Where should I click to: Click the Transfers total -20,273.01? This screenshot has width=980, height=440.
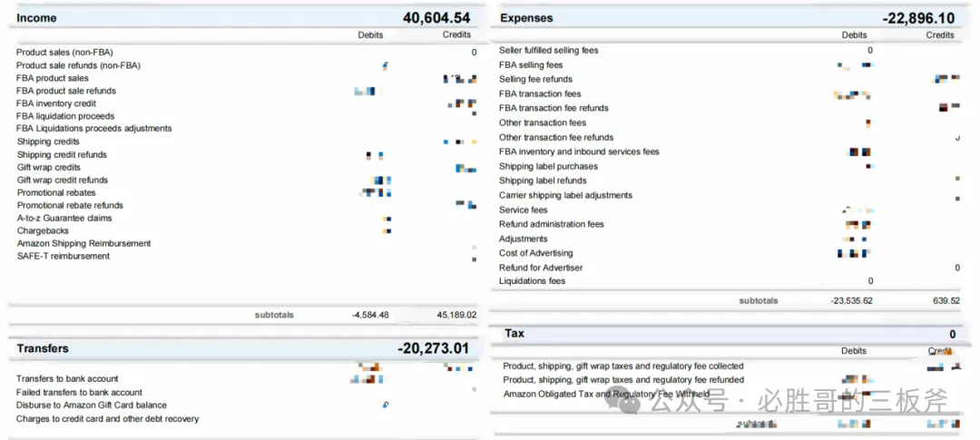pos(433,348)
